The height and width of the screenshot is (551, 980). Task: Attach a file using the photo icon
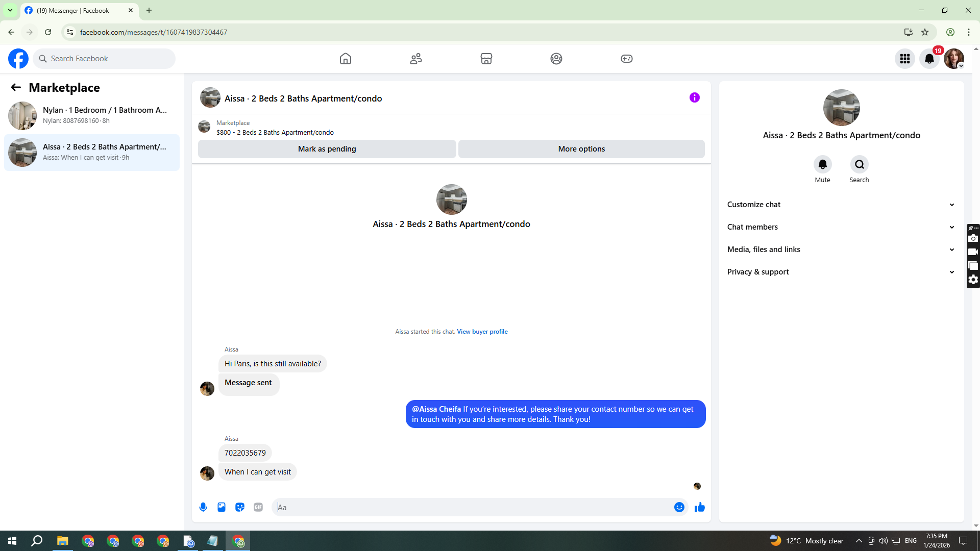[222, 507]
